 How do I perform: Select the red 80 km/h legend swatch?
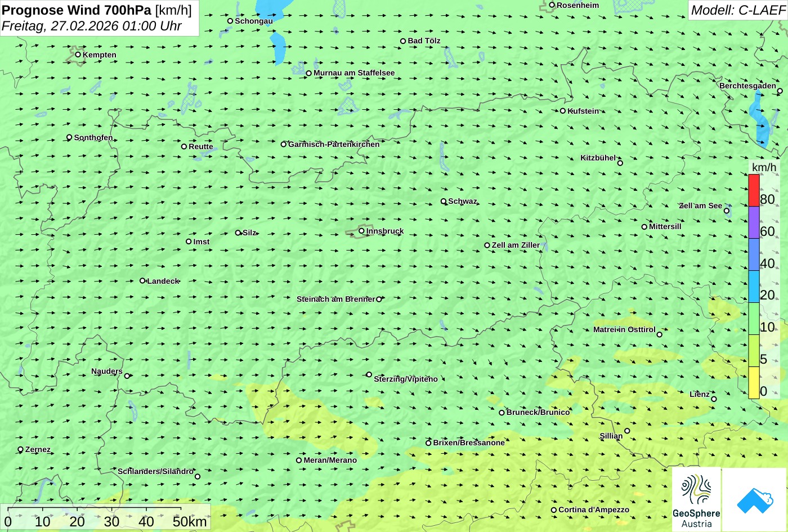point(754,190)
